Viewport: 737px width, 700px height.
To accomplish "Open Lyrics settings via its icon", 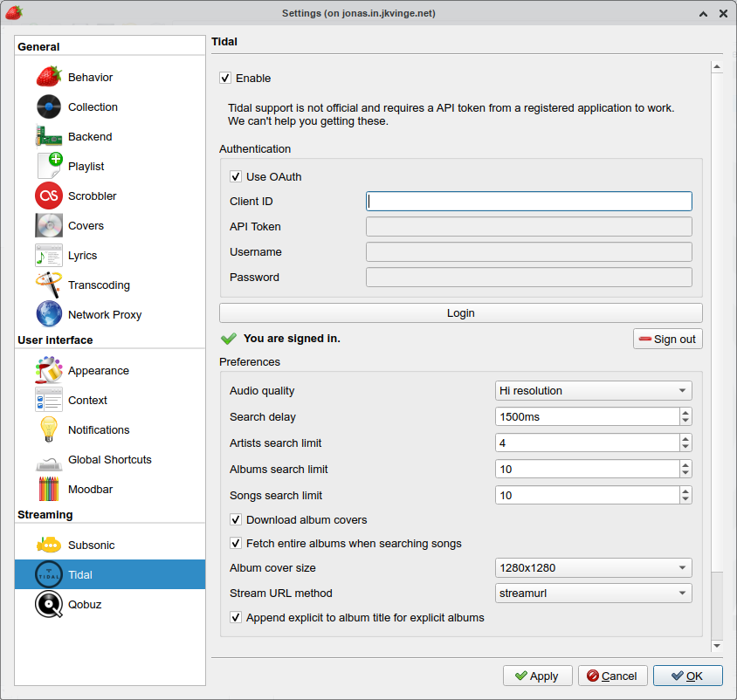I will pyautogui.click(x=49, y=255).
